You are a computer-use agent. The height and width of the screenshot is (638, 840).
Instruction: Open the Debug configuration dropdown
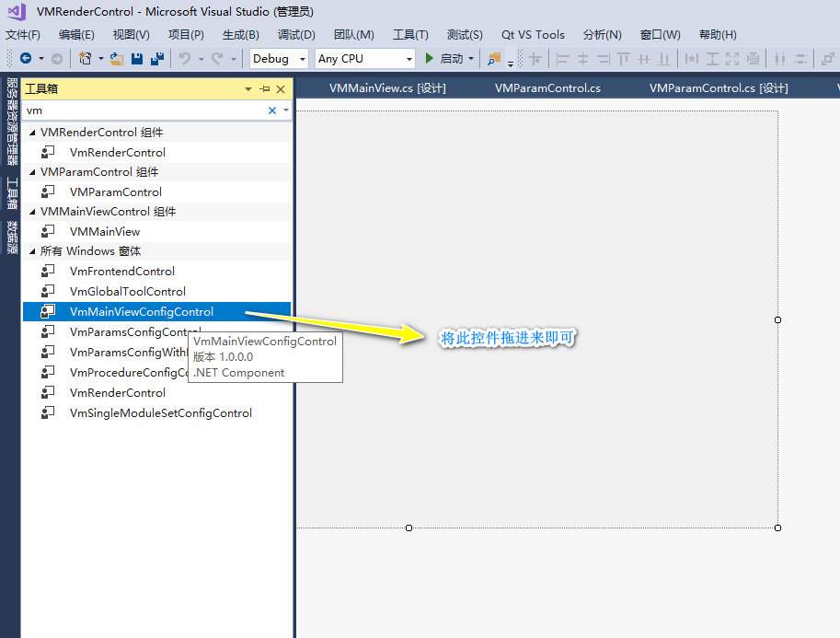tap(303, 59)
